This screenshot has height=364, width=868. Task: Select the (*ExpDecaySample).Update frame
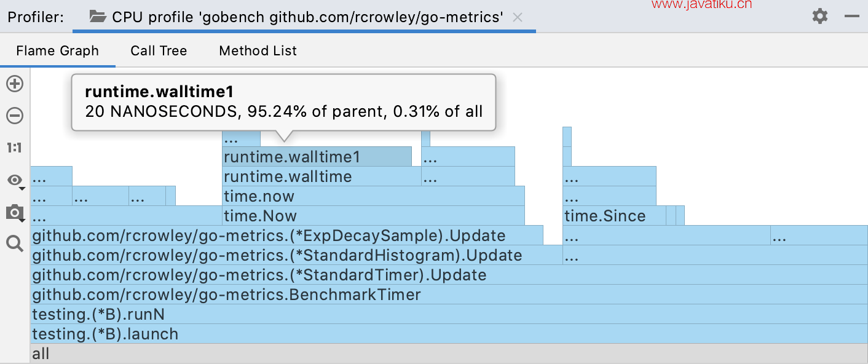(286, 235)
